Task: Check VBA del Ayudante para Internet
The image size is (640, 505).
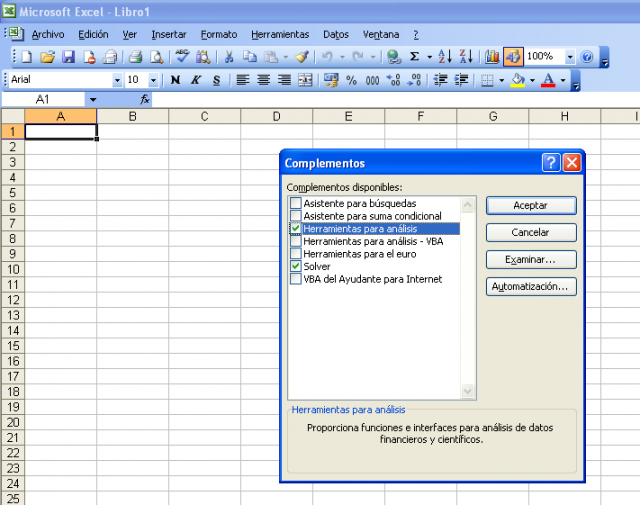Action: 296,279
